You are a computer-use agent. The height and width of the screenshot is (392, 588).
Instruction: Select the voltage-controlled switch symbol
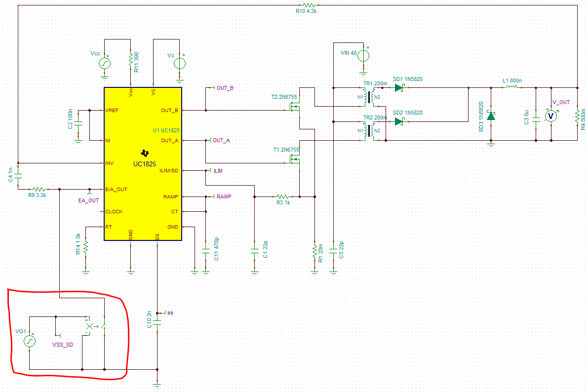point(96,326)
